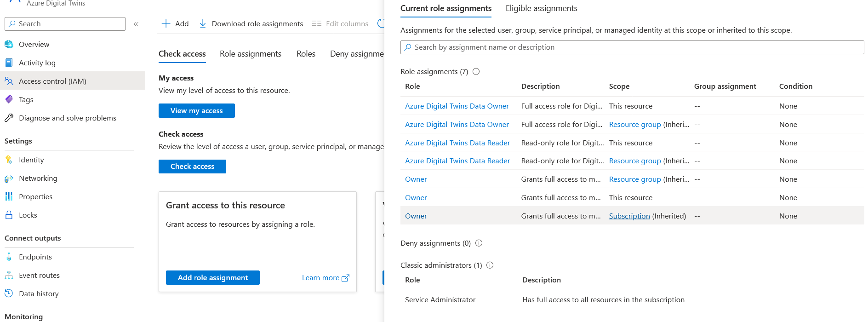
Task: Collapse the left navigation menu
Action: [x=136, y=24]
